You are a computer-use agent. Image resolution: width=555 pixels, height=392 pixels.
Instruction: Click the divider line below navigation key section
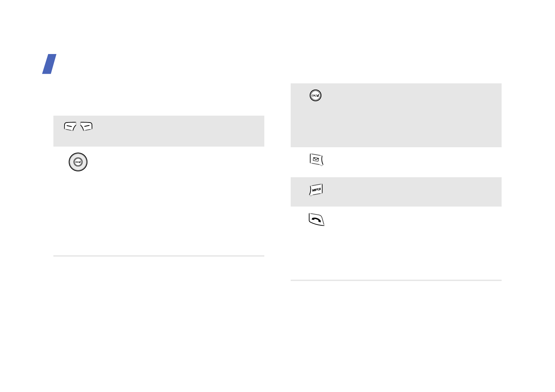(159, 256)
